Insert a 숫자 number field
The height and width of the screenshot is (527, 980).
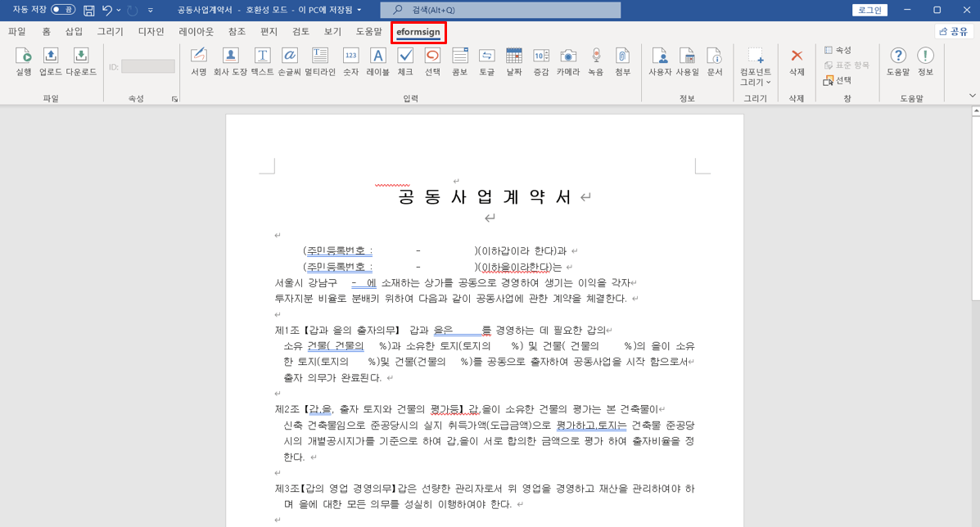click(x=350, y=62)
